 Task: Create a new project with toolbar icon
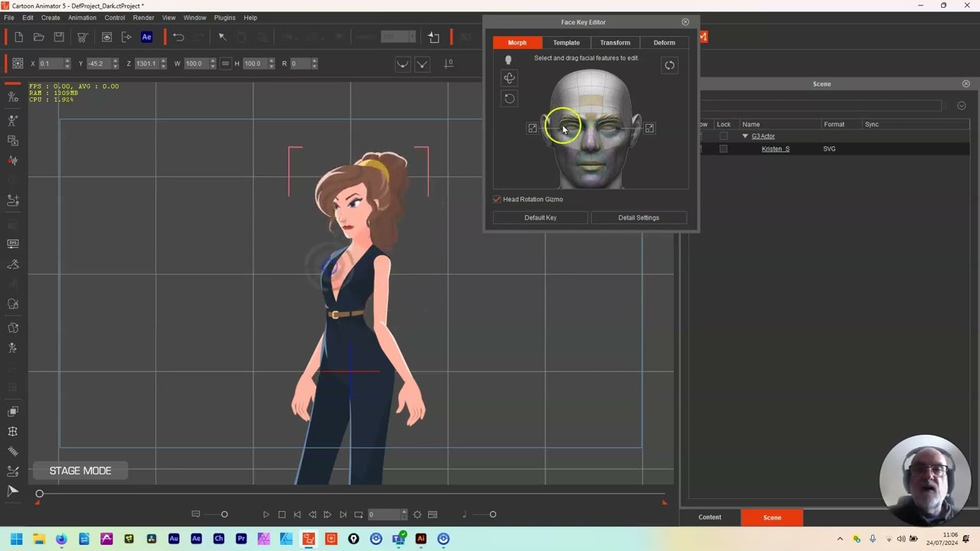[18, 37]
